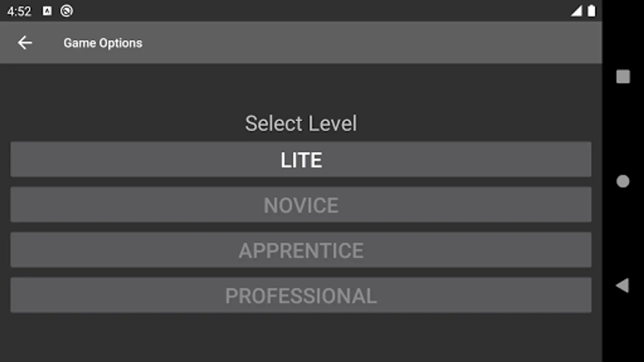Viewport: 644px width, 362px height.
Task: Tap the third level option APPRENTICE
Action: pyautogui.click(x=301, y=250)
